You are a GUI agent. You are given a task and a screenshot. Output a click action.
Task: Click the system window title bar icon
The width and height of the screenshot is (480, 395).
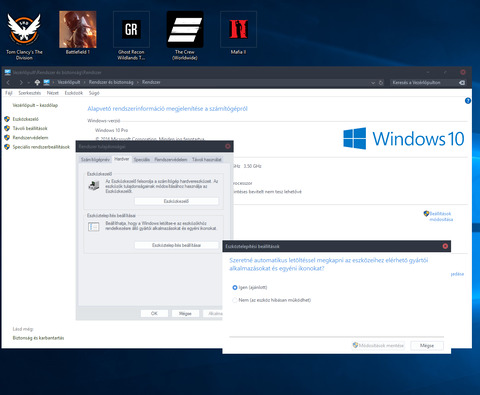click(7, 72)
